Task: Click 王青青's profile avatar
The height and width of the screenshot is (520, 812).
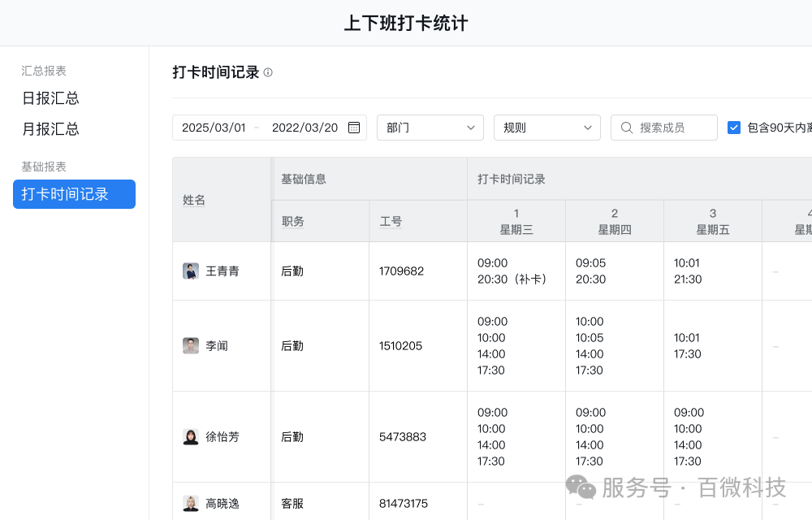Action: coord(191,271)
